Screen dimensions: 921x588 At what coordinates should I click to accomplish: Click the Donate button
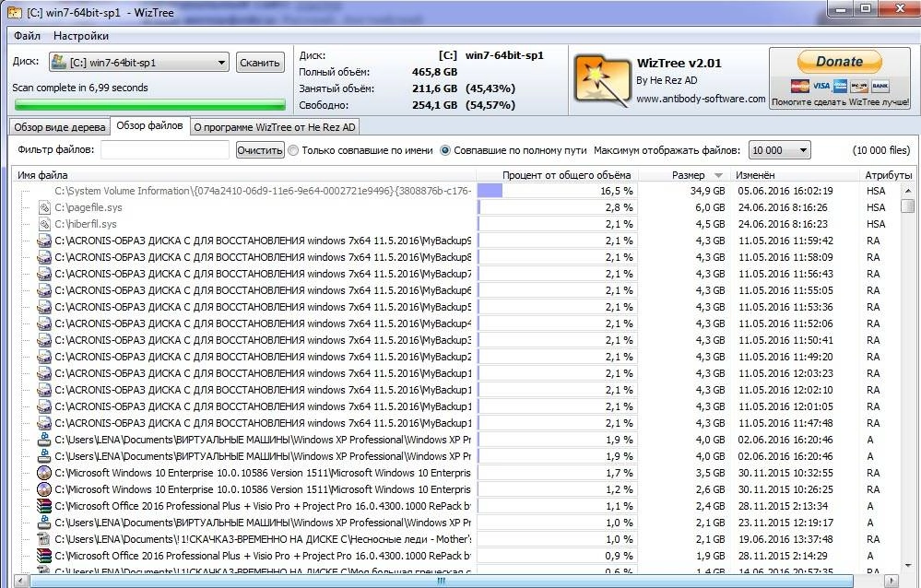[x=839, y=61]
